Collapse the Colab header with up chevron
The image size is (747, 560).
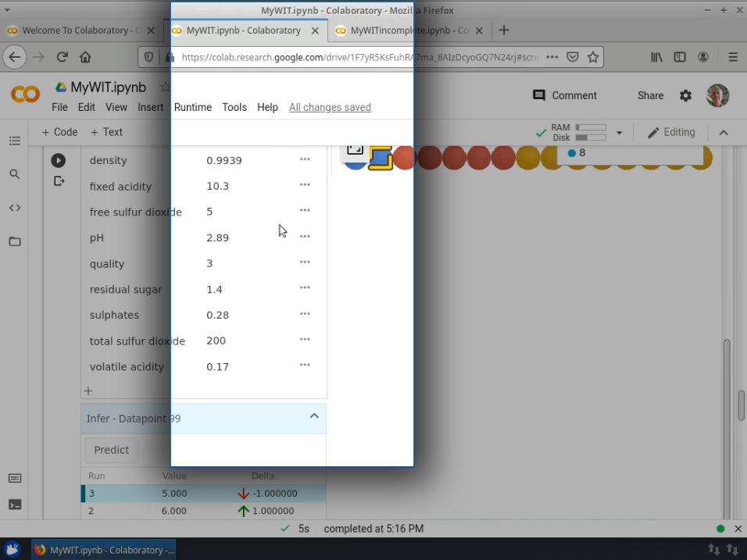724,133
